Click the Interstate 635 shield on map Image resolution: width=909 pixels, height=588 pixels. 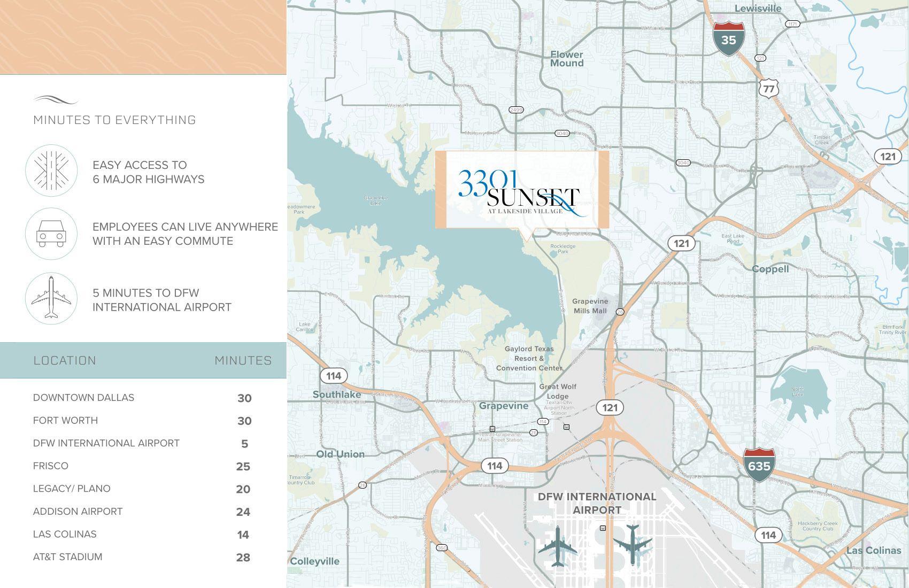click(759, 465)
